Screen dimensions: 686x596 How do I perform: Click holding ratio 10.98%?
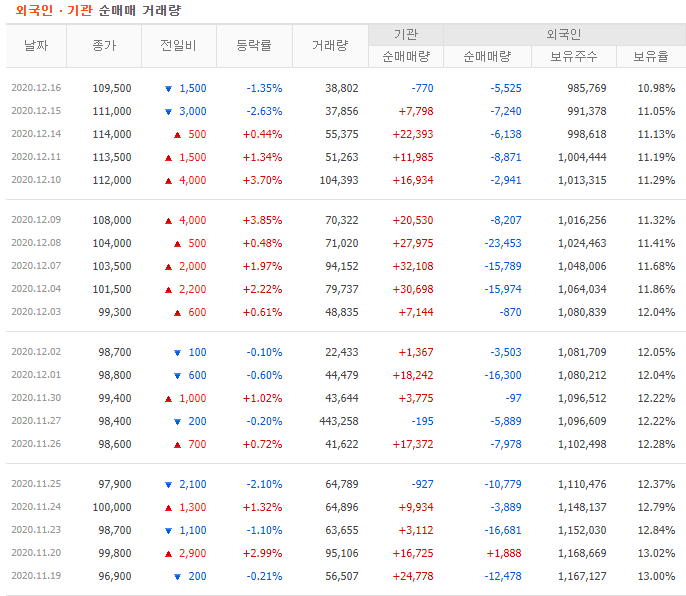coord(656,88)
